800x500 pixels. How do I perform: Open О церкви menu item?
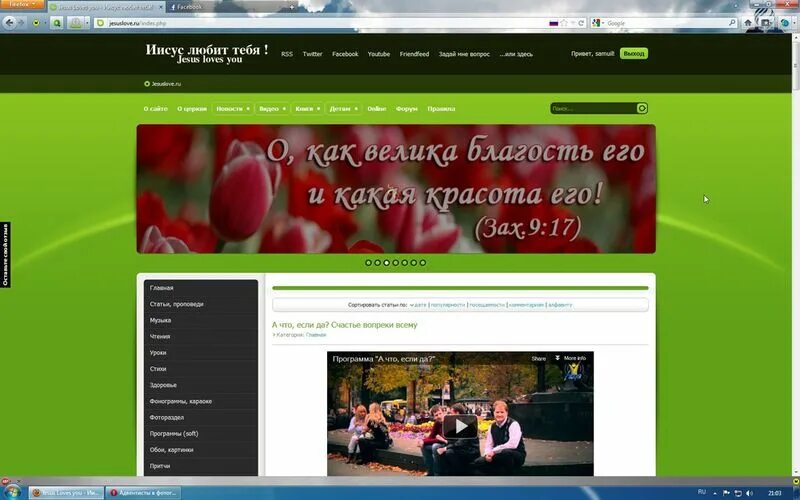(x=192, y=109)
